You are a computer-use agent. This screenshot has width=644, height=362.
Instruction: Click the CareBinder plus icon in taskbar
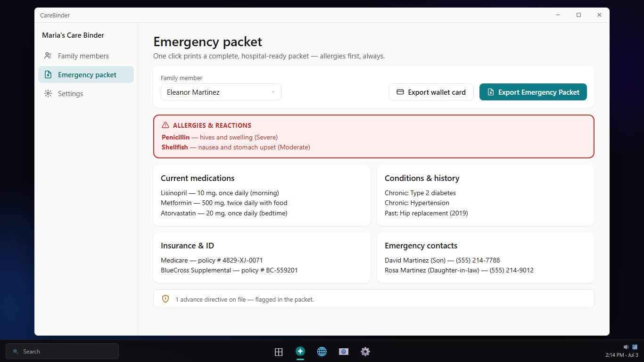[x=300, y=351]
